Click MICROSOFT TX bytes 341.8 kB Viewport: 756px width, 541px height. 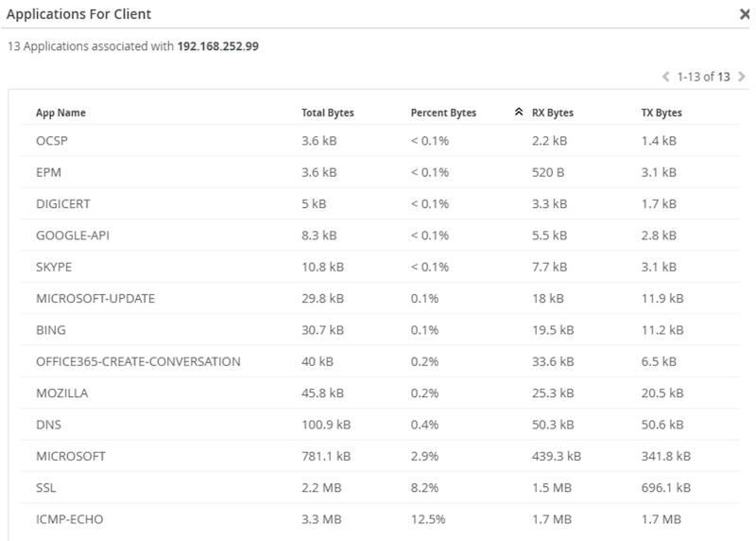click(x=666, y=456)
